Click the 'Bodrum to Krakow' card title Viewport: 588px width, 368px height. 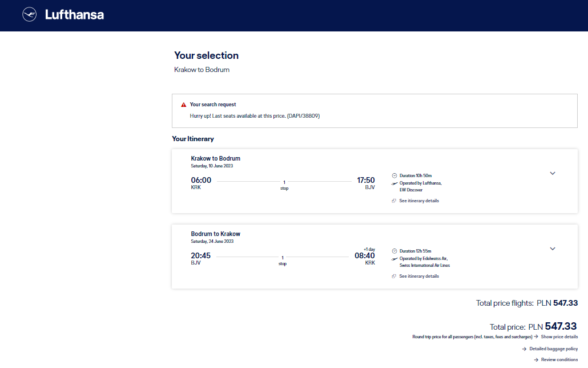216,234
